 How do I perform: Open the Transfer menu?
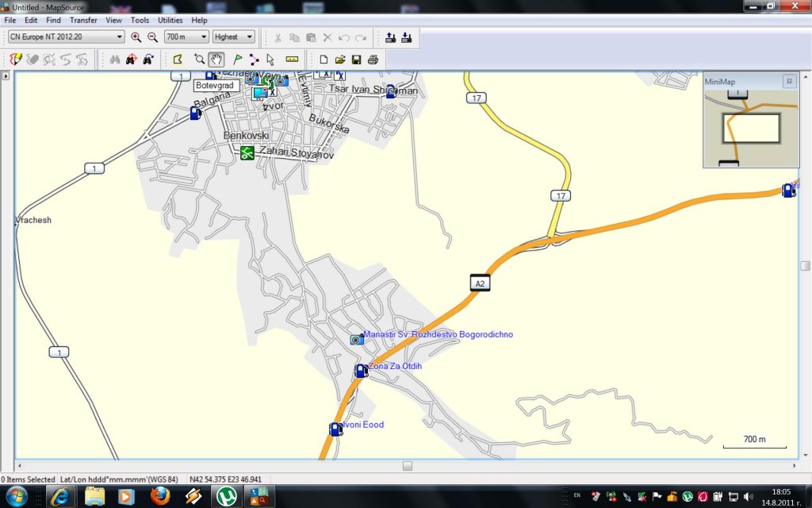coord(83,20)
